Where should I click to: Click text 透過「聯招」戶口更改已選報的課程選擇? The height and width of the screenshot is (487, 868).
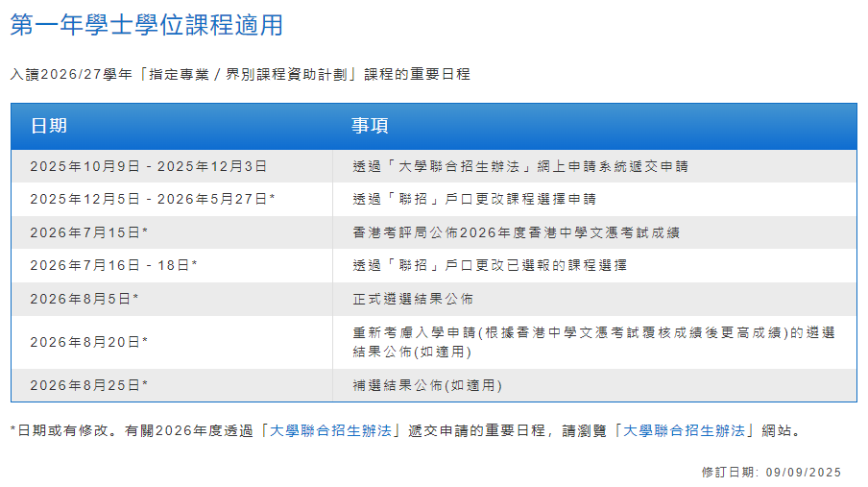coord(490,265)
